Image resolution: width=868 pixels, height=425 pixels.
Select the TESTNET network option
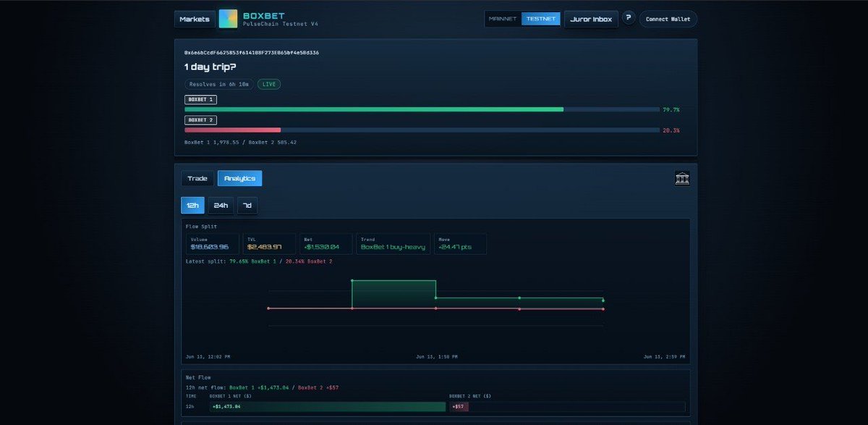[x=541, y=19]
